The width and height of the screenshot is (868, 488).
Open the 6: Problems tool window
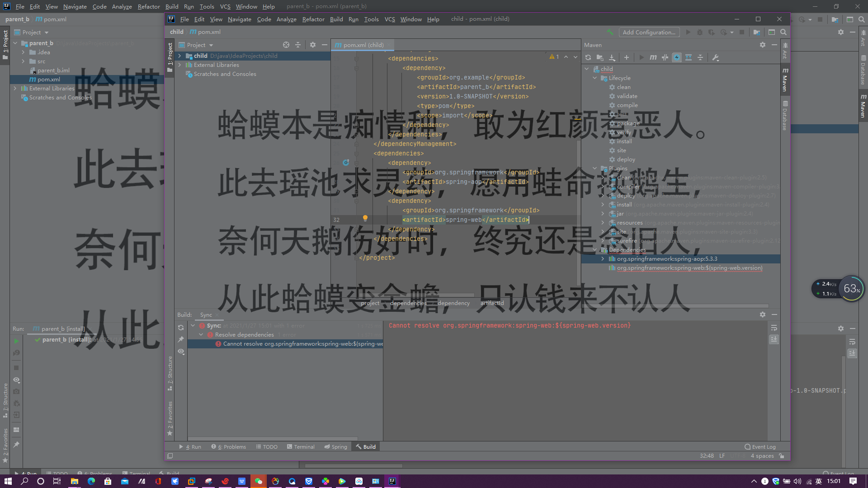click(229, 447)
